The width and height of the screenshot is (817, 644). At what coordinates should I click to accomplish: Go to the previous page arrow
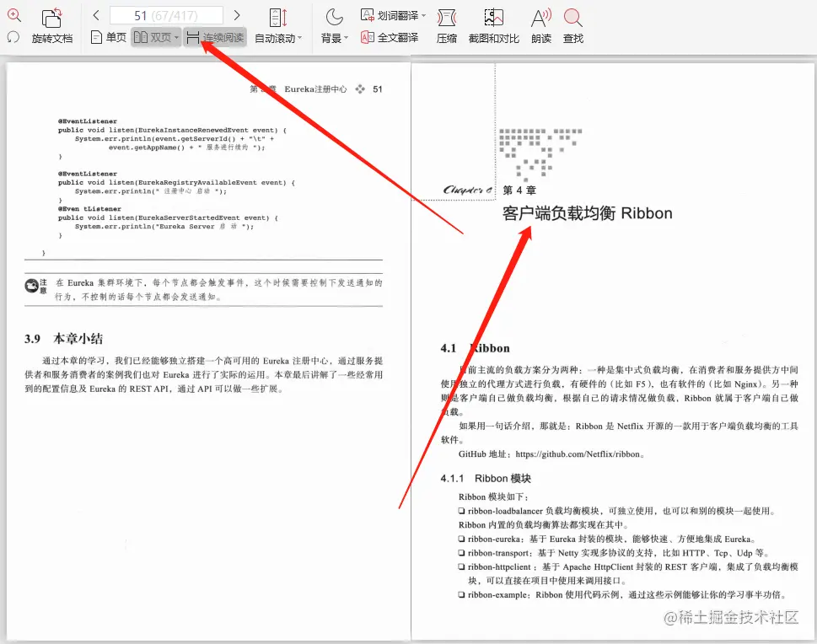[96, 15]
